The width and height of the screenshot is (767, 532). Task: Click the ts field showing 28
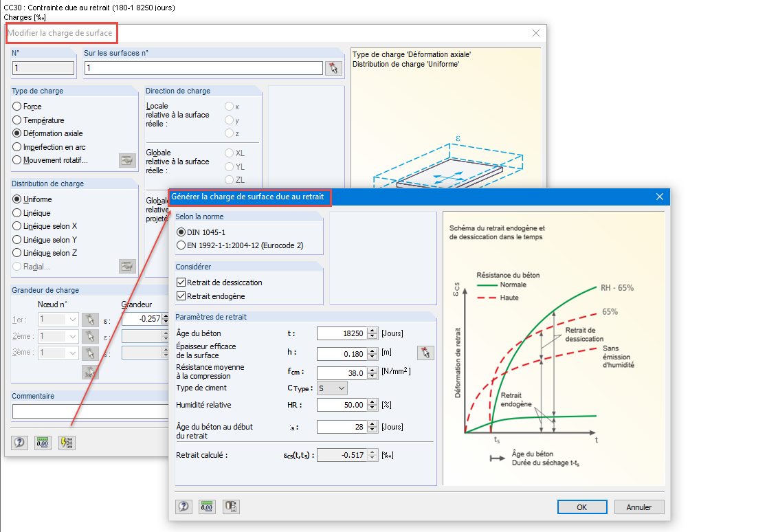point(342,427)
